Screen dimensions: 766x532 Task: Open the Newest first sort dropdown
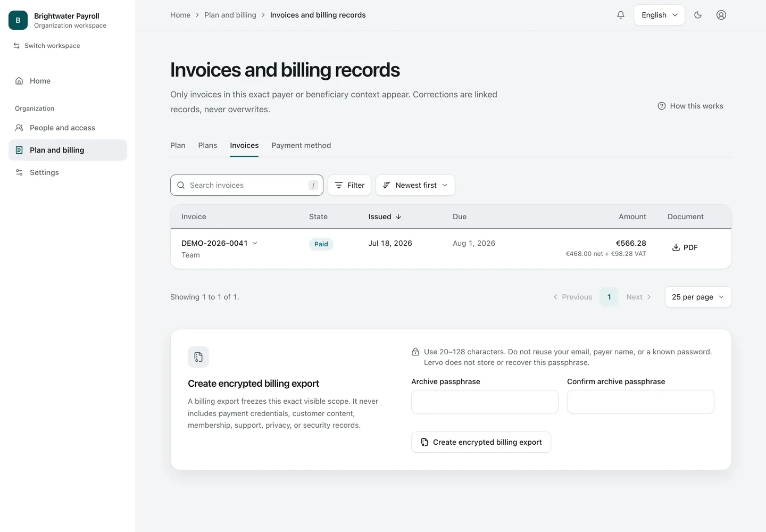pos(415,185)
